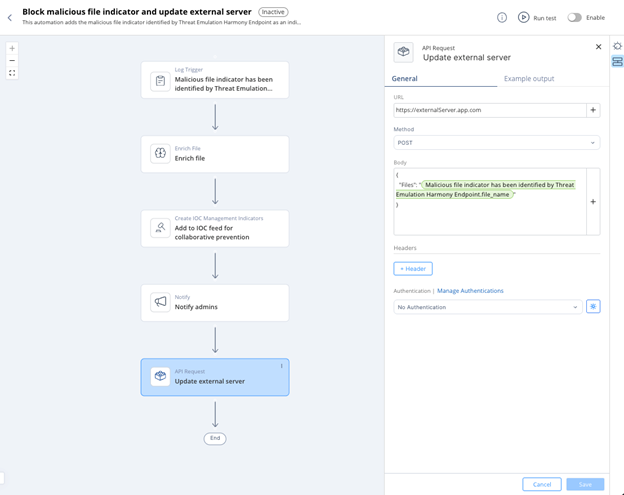Viewport: 624px width, 495px height.
Task: Click the Run test play icon
Action: pyautogui.click(x=523, y=17)
